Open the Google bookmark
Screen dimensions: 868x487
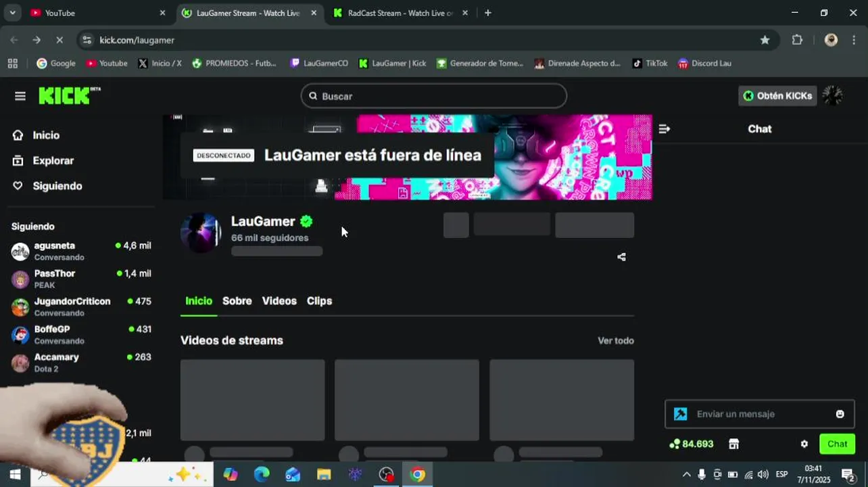pyautogui.click(x=56, y=63)
